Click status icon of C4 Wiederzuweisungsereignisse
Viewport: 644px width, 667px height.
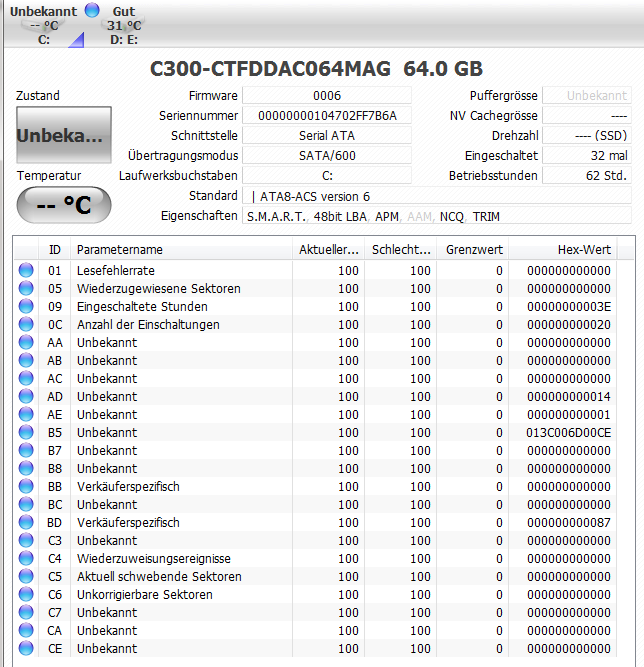point(26,558)
